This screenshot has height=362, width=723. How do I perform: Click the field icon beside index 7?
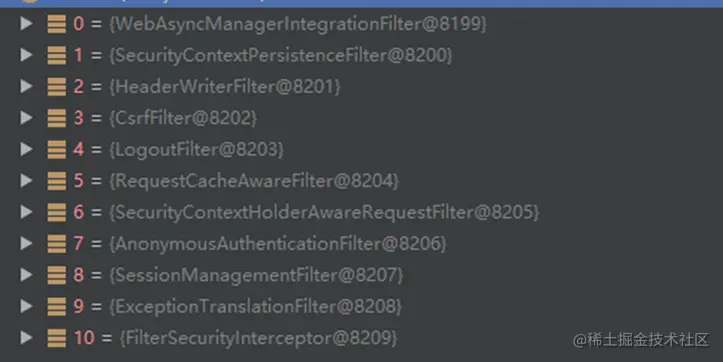tap(57, 243)
